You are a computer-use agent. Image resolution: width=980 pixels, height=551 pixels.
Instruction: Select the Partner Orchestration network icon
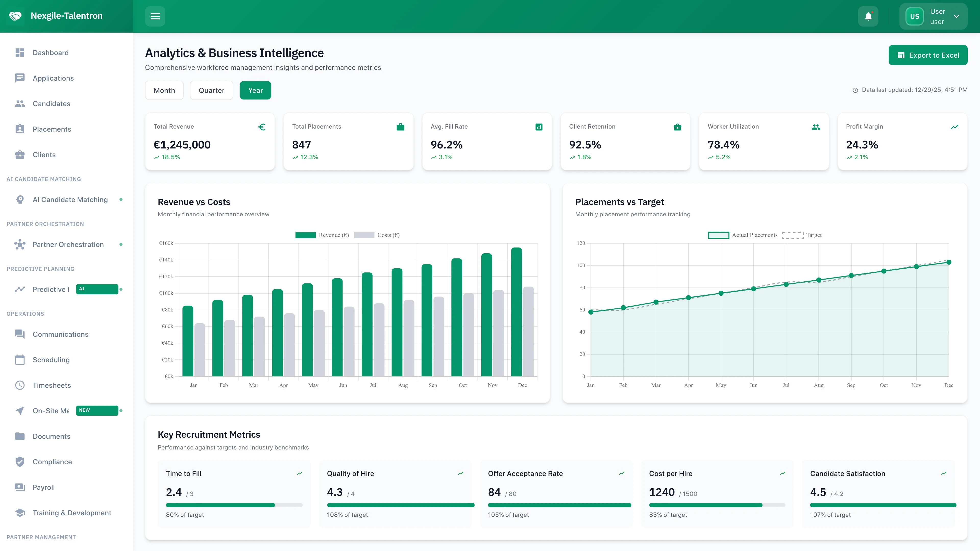point(20,245)
